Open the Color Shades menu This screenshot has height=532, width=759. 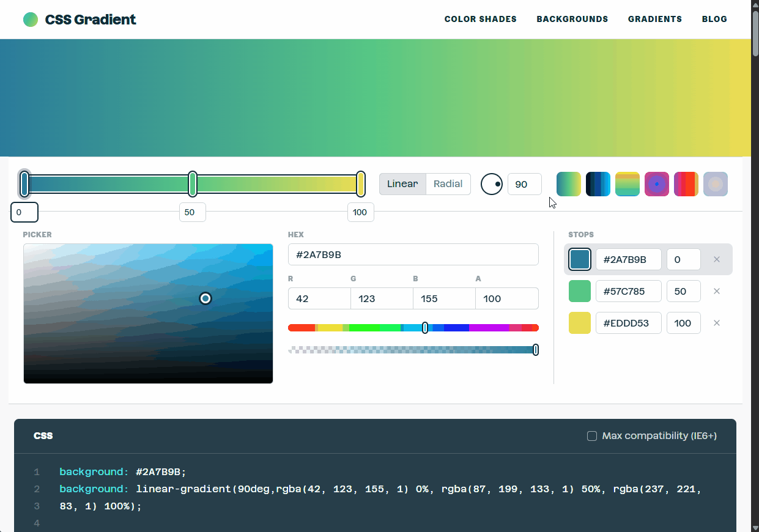[480, 19]
